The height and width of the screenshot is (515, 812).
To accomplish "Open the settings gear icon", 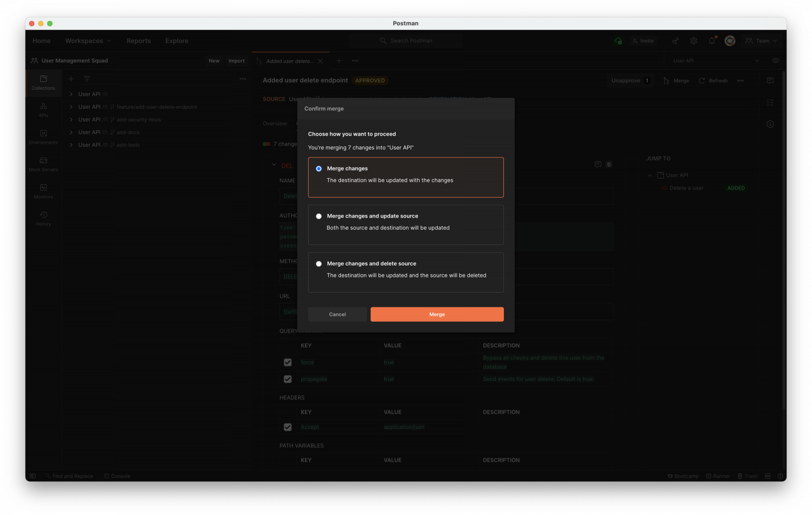I will tap(694, 41).
